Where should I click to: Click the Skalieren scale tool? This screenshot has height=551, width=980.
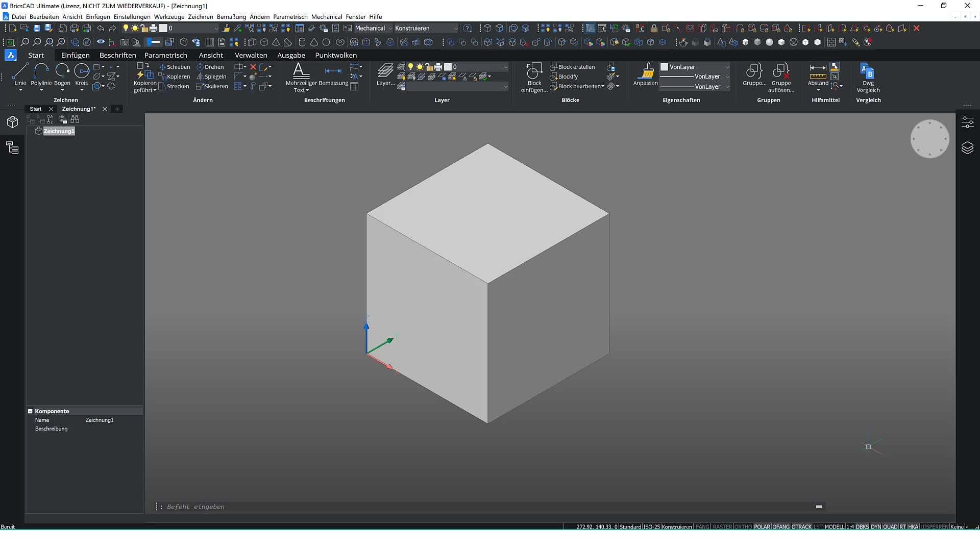(212, 86)
